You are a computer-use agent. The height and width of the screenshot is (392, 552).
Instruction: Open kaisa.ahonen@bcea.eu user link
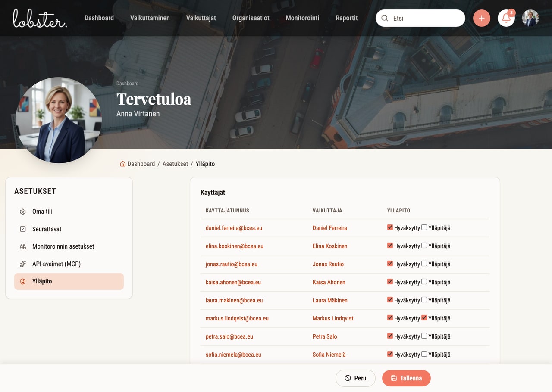tap(233, 282)
